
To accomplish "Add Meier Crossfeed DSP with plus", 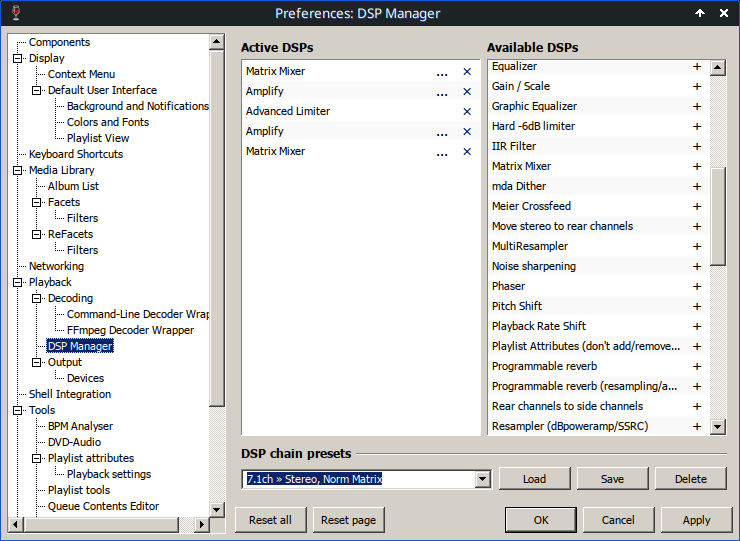I will pos(697,207).
